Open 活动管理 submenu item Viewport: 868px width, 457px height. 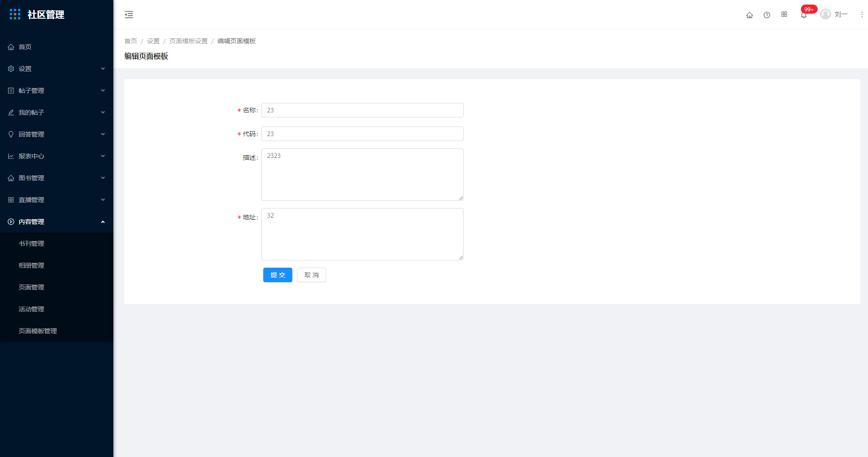pos(56,309)
